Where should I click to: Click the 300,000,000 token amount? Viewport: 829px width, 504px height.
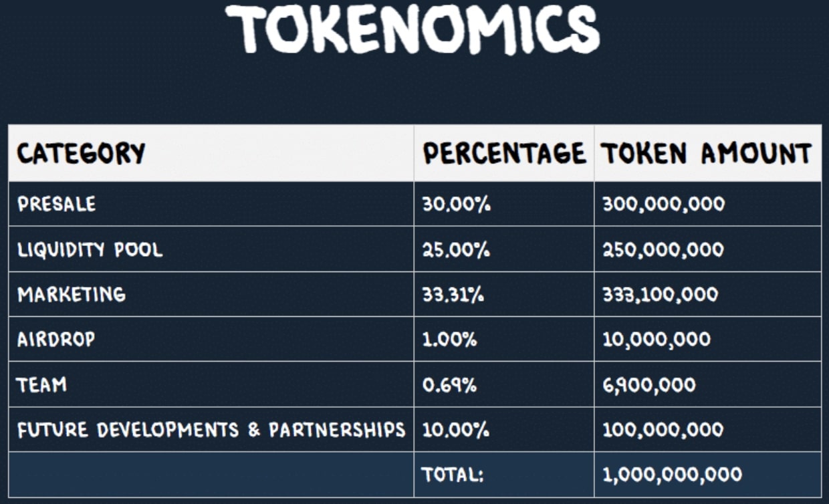click(x=663, y=205)
